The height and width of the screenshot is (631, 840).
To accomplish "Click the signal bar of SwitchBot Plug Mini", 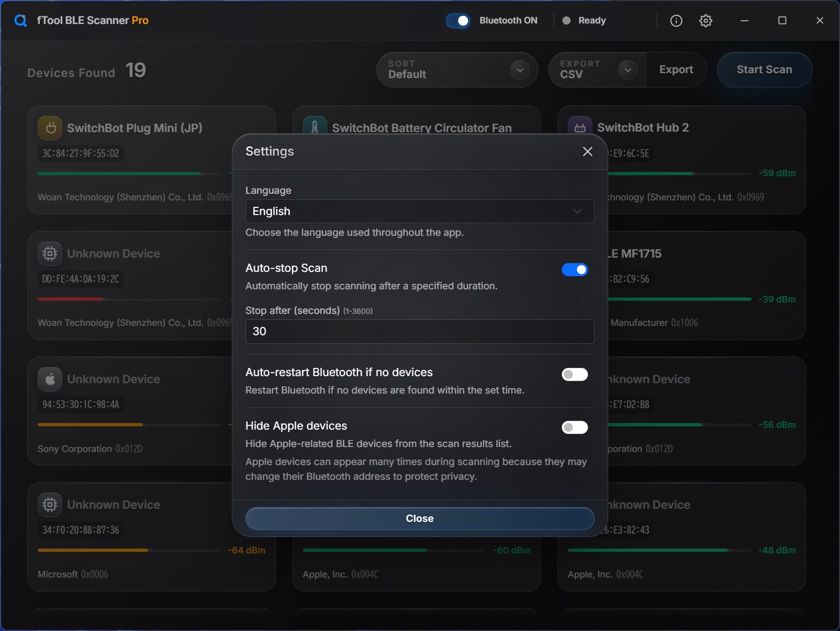I will (x=129, y=174).
